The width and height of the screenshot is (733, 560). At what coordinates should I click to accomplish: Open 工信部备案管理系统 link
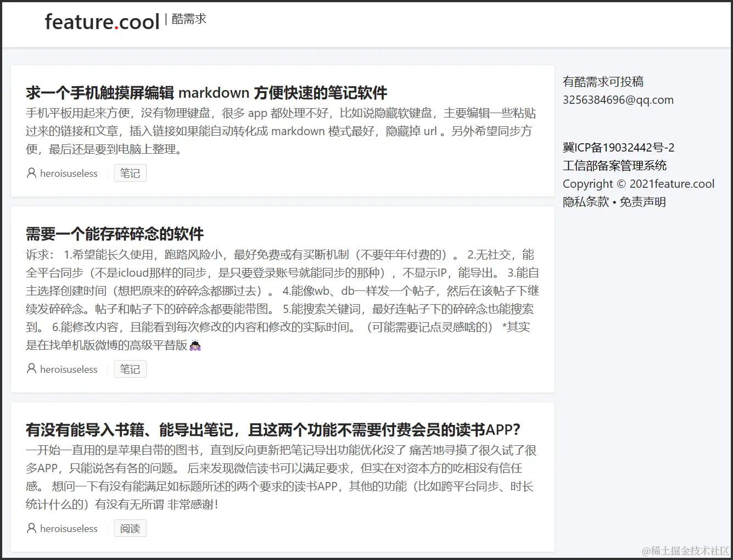614,166
